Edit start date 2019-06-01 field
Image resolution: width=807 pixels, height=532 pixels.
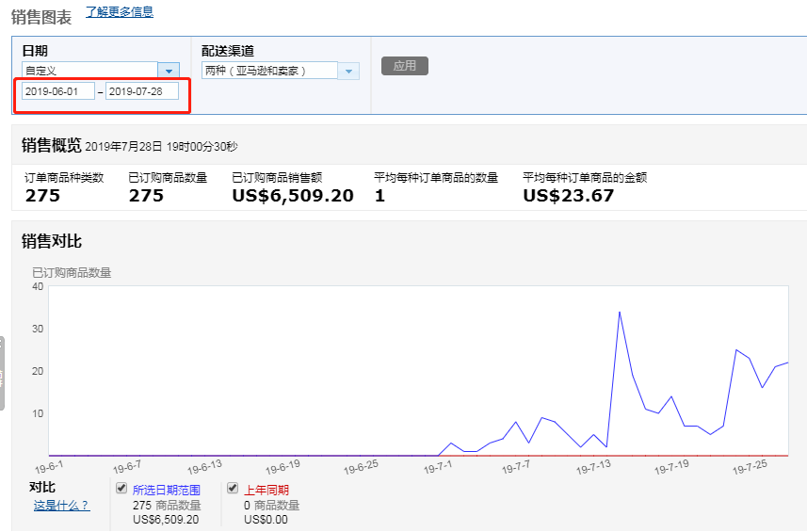tap(58, 91)
